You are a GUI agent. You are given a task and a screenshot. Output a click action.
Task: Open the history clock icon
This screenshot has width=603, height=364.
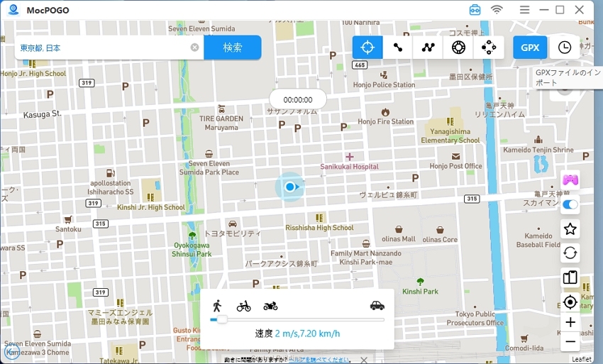[x=565, y=48]
